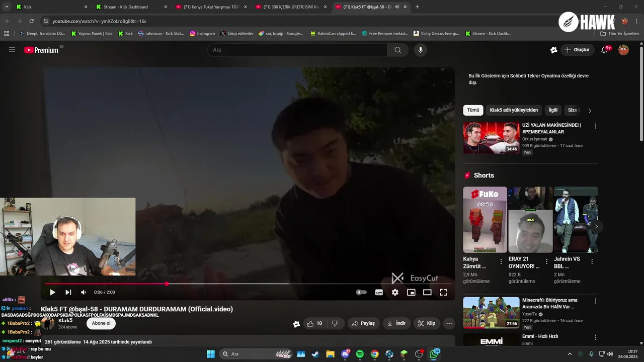The height and width of the screenshot is (362, 644).
Task: Switch to Konya Tokat Yarışması tab
Action: [x=211, y=7]
